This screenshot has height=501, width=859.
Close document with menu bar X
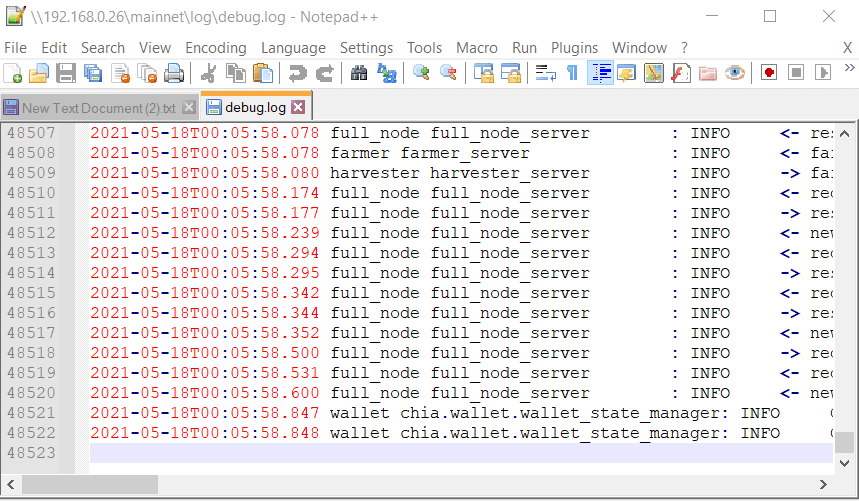[x=847, y=48]
